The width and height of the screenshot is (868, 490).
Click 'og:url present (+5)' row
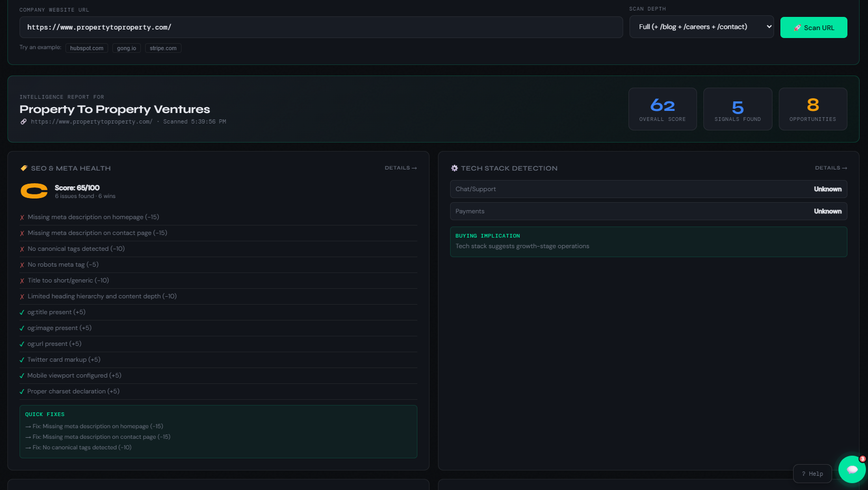[218, 344]
